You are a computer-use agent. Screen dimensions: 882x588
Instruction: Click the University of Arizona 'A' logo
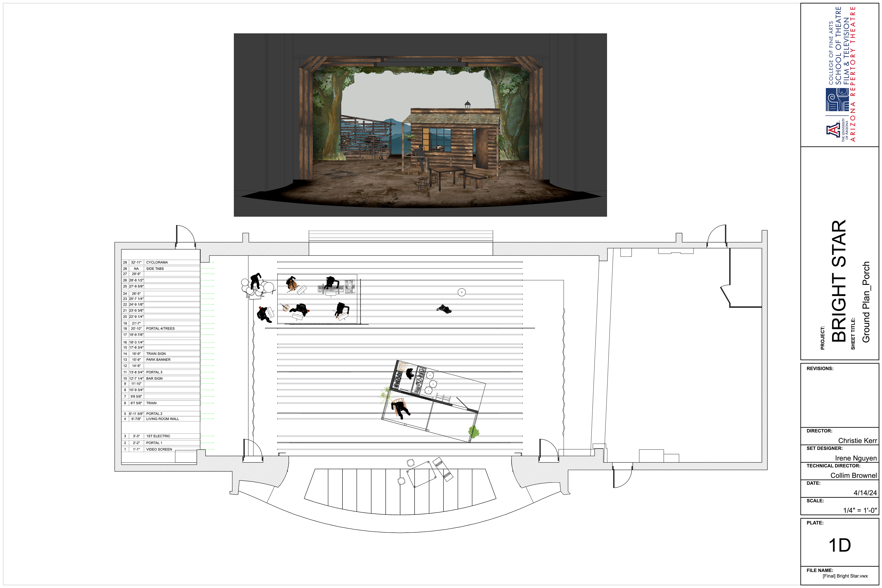coord(833,130)
